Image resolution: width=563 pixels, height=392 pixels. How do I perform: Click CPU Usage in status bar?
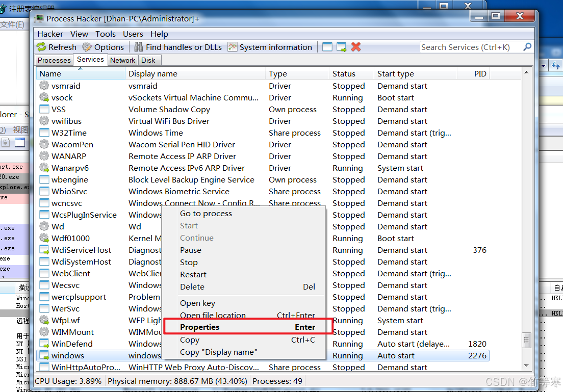(x=68, y=381)
